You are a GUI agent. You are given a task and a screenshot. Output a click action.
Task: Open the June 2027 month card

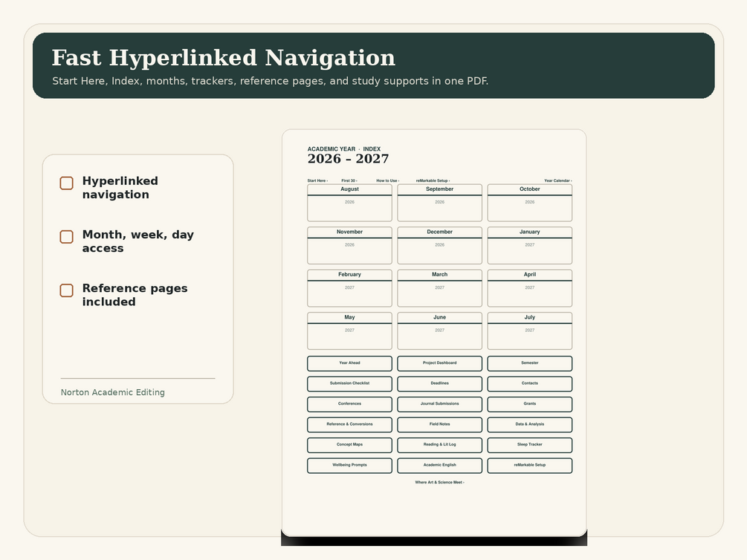coord(440,331)
